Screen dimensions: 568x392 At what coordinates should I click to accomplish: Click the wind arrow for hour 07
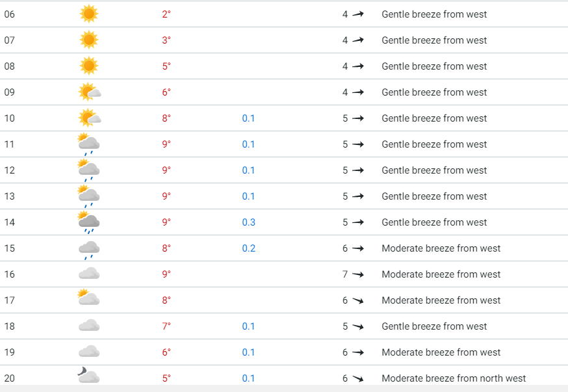coord(358,40)
